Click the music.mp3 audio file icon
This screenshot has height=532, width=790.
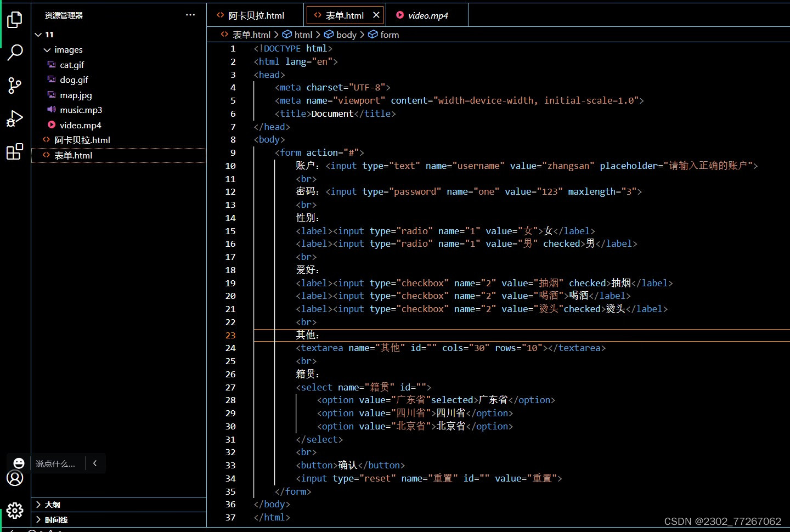point(52,110)
